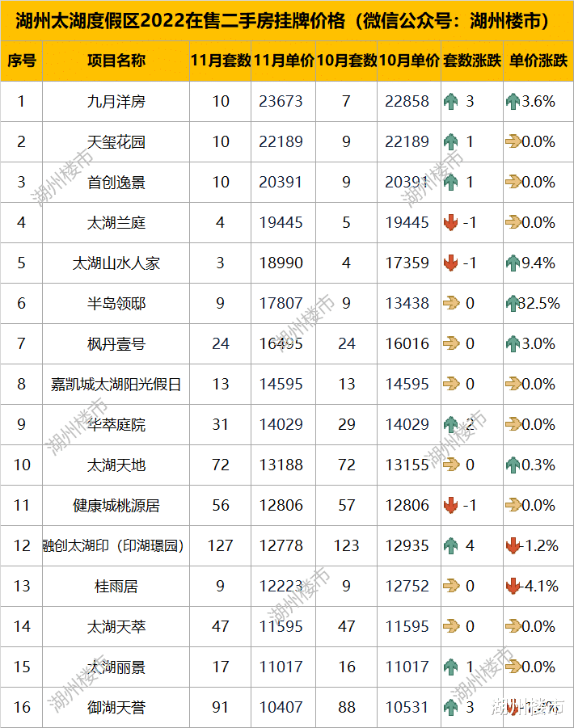Click project name 太湖兰庭
The width and height of the screenshot is (574, 728).
point(116,222)
